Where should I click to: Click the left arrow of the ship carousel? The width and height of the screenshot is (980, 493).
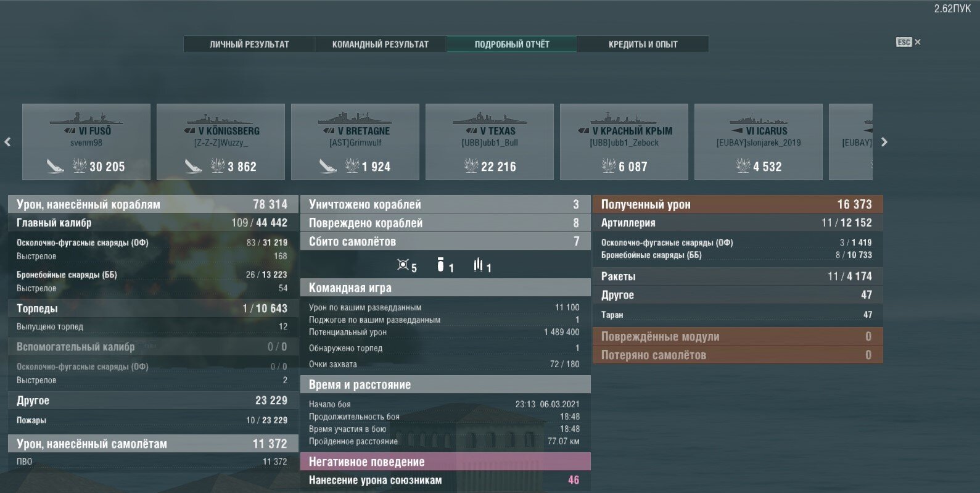(7, 142)
